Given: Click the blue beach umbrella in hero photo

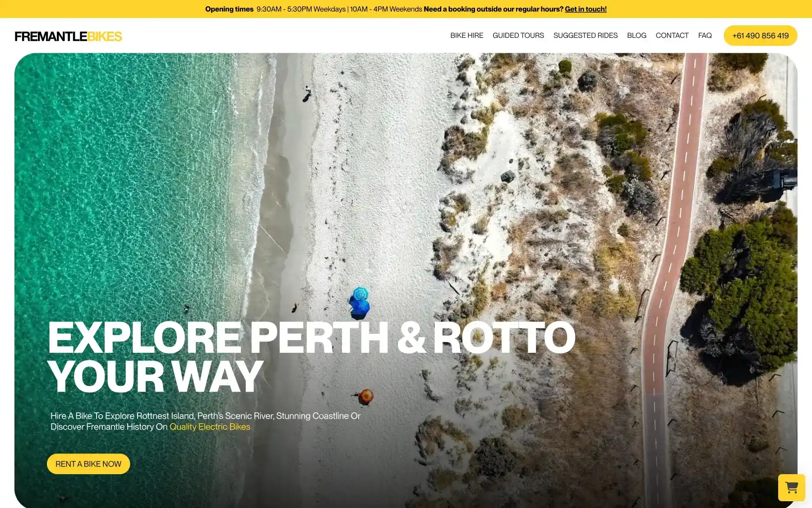Looking at the screenshot, I should point(360,302).
